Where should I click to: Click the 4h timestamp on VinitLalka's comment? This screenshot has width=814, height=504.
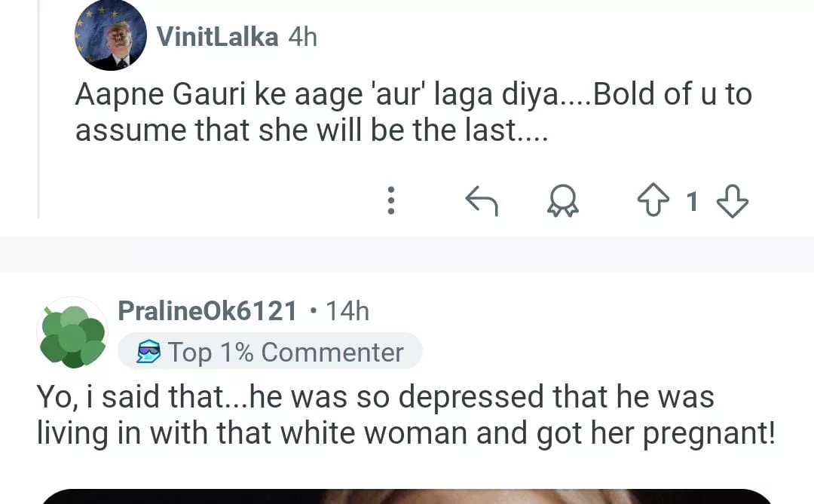click(x=302, y=36)
